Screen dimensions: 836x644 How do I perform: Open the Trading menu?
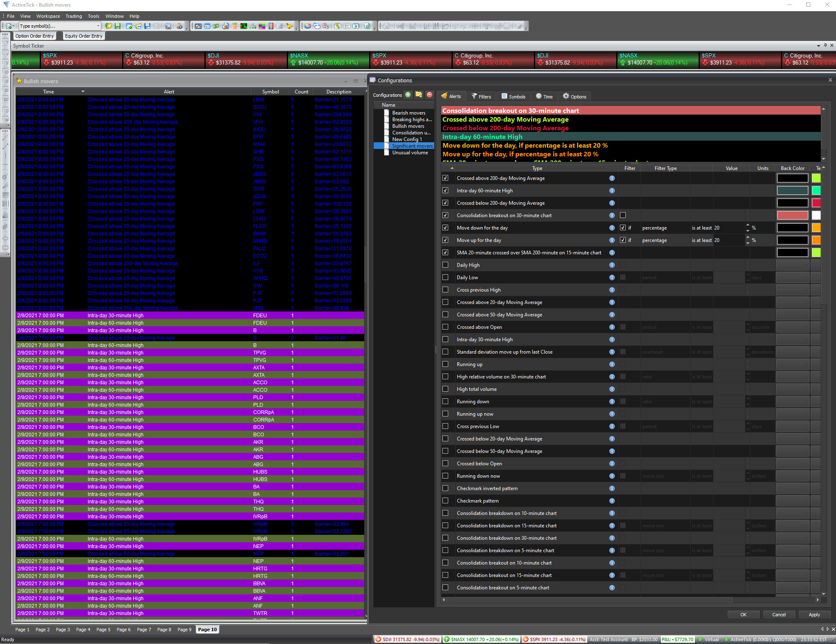(x=74, y=16)
